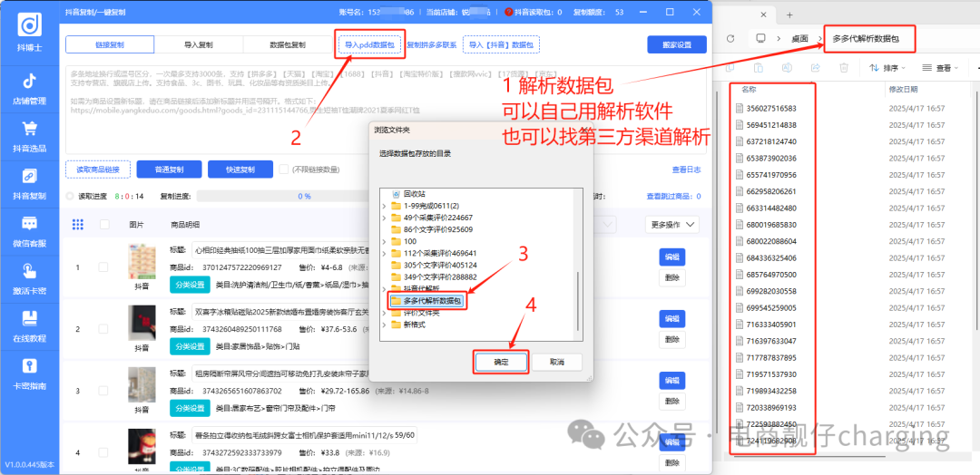Open the 查看 dropdown in Explorer
The image size is (980, 475).
pos(941,67)
